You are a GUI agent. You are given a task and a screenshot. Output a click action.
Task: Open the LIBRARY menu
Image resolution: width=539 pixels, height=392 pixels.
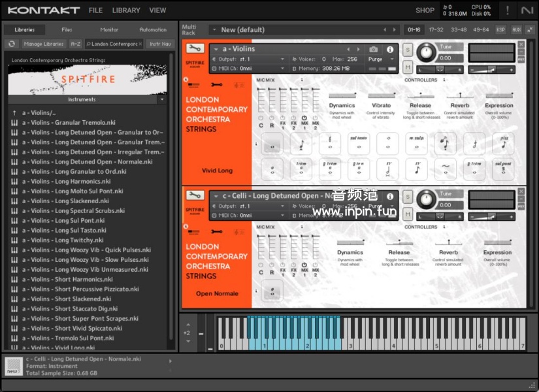click(126, 10)
